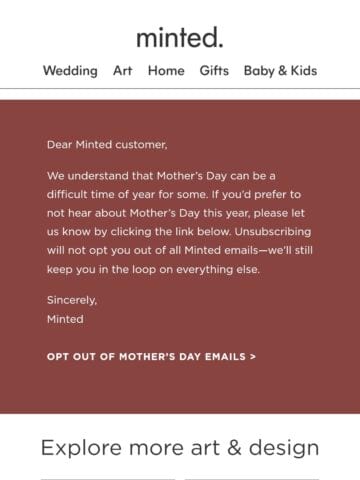Click the Minted signature below Sincerely
Image resolution: width=360 pixels, height=480 pixels.
click(x=65, y=319)
